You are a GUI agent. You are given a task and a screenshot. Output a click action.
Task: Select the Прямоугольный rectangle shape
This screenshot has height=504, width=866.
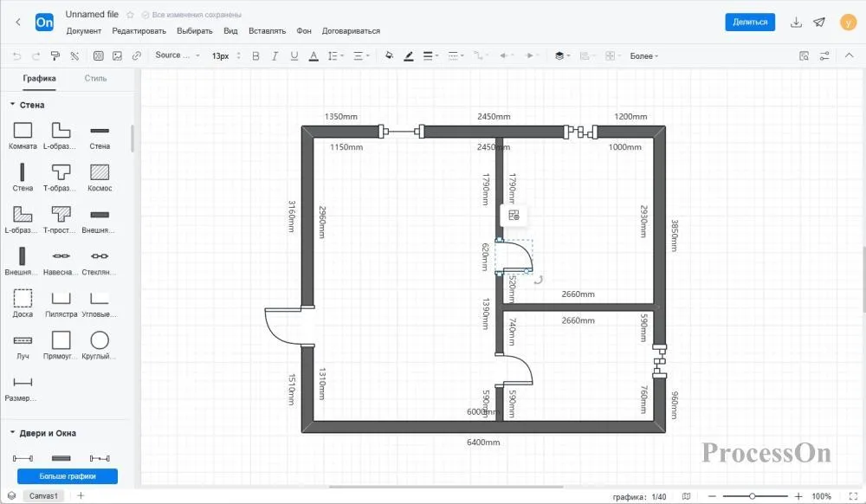(x=61, y=346)
